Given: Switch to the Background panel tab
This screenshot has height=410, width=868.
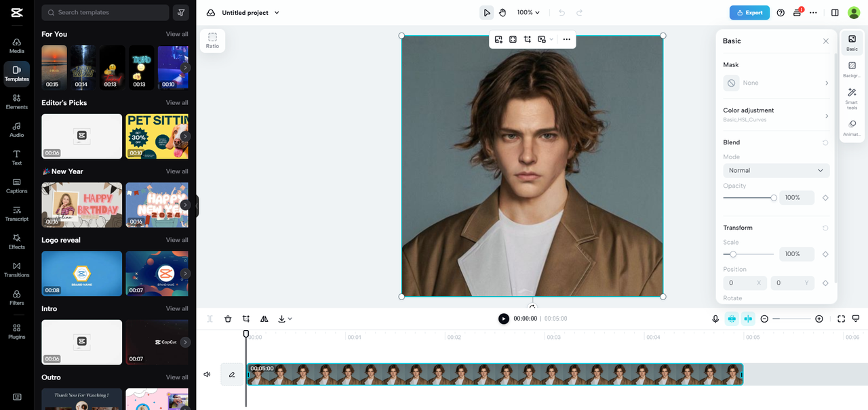Looking at the screenshot, I should (852, 70).
